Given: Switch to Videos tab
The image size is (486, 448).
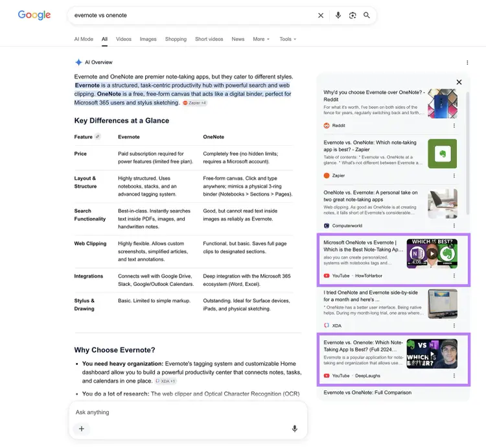Looking at the screenshot, I should (x=124, y=39).
